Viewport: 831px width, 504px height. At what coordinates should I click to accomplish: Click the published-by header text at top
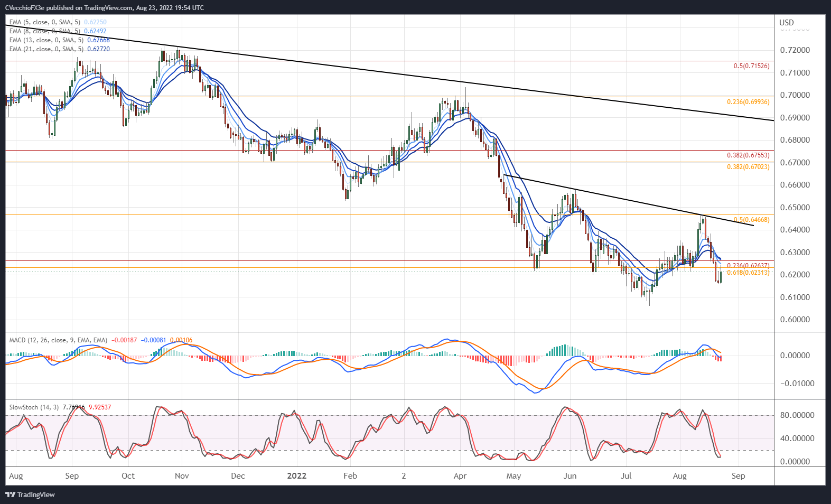[105, 8]
